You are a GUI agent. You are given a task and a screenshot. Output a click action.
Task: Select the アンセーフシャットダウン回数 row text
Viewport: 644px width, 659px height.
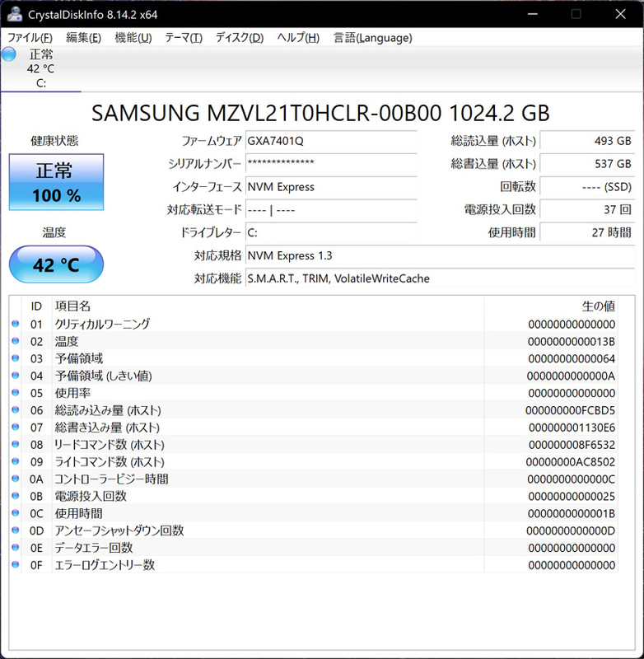click(119, 530)
